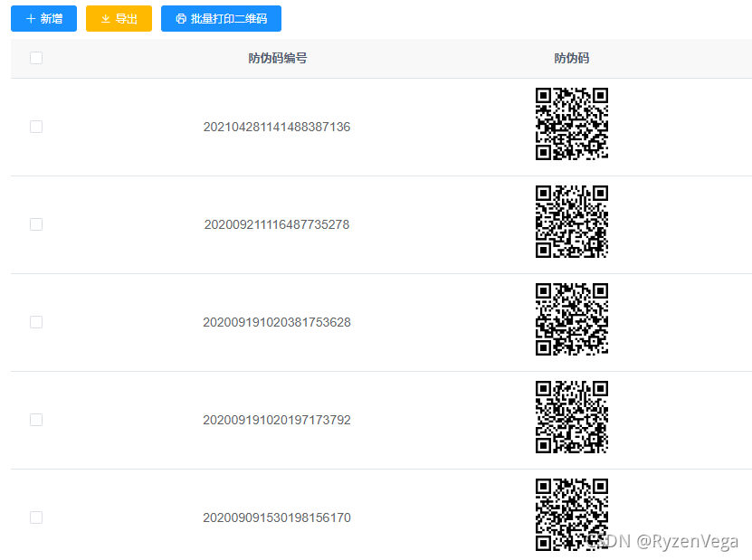
Task: Check the row 202009211116487735278 checkbox
Action: pyautogui.click(x=36, y=224)
